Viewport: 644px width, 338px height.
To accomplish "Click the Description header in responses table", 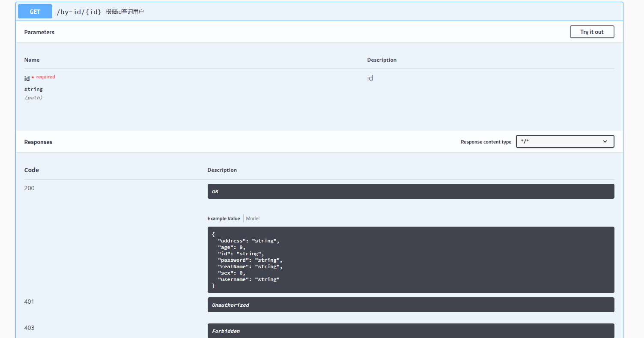I will pos(222,170).
